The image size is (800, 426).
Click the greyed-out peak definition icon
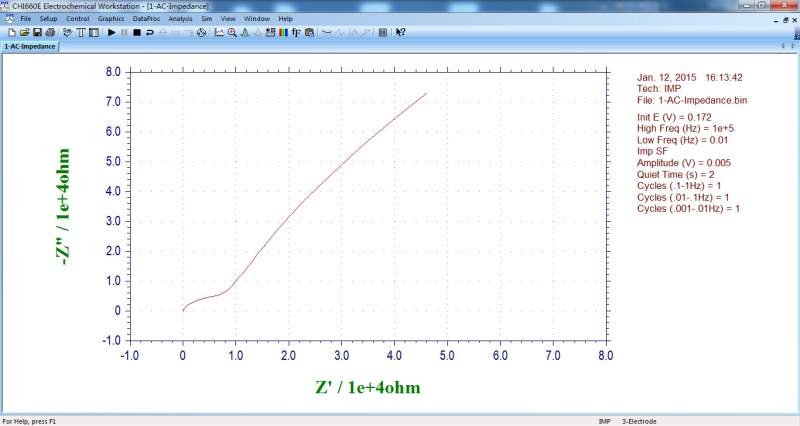click(x=258, y=32)
